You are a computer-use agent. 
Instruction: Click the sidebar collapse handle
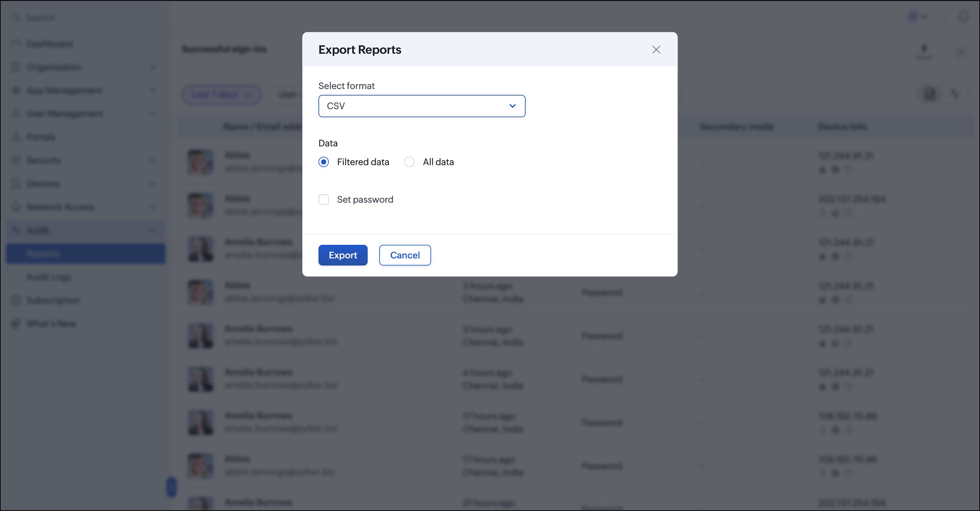pos(172,487)
